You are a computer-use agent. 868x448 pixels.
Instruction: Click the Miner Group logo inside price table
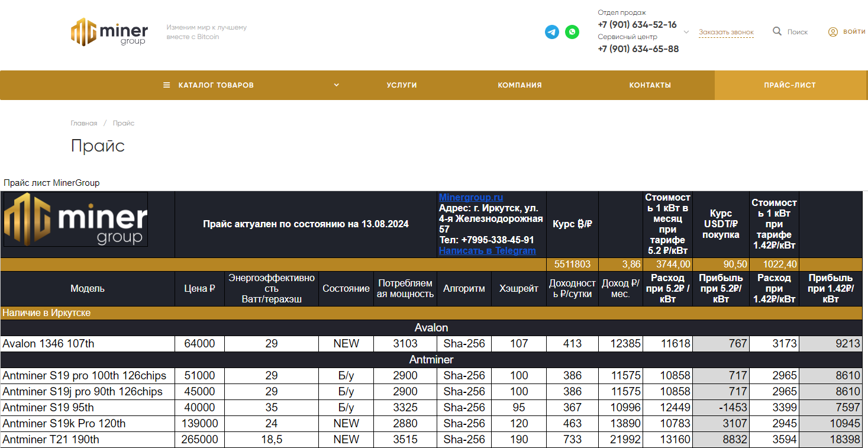pos(76,219)
